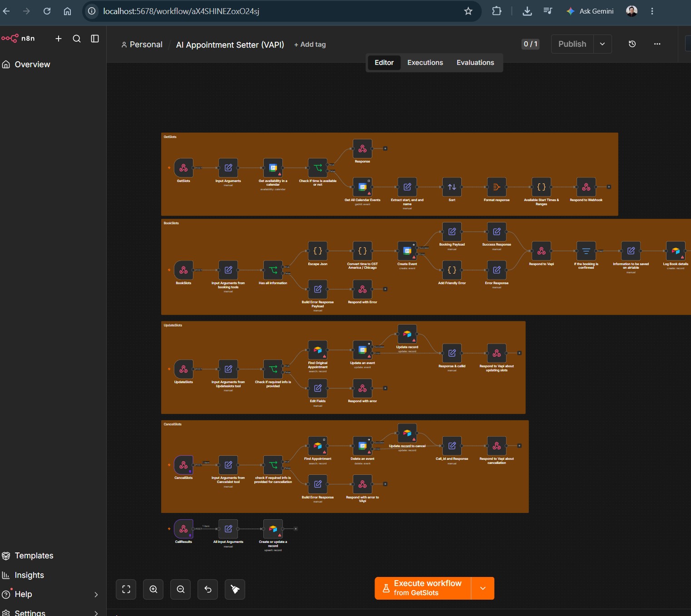Switch to the Executions tab

425,63
